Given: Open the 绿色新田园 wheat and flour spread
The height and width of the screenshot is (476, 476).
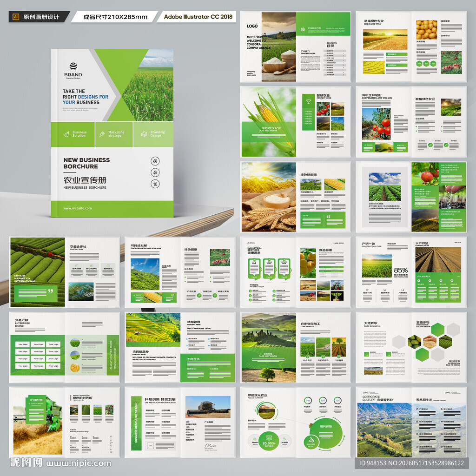Looking at the screenshot, I should [296, 197].
